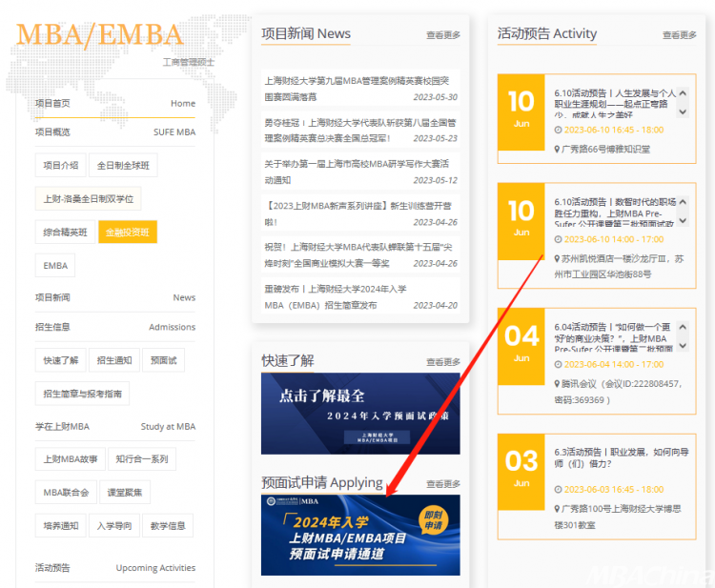Click the MBA/EMBA logo heading
The width and height of the screenshot is (715, 588).
click(x=100, y=35)
